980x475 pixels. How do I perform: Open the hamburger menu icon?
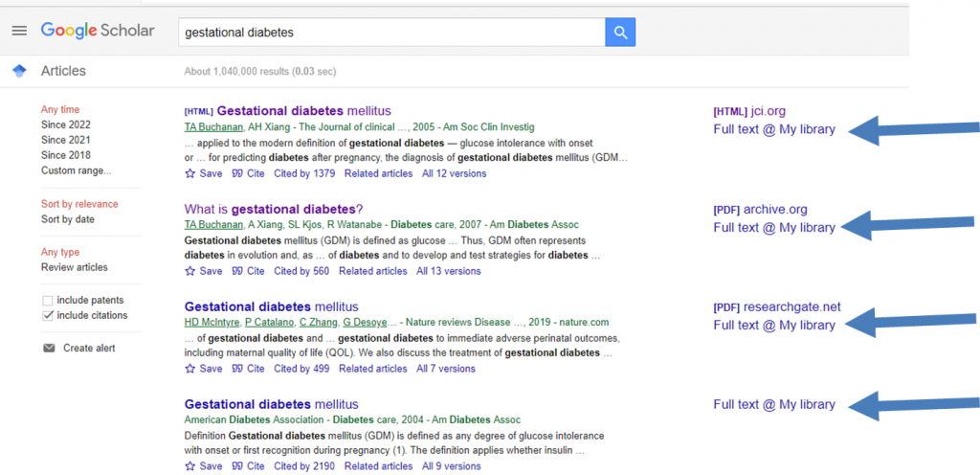(x=19, y=31)
